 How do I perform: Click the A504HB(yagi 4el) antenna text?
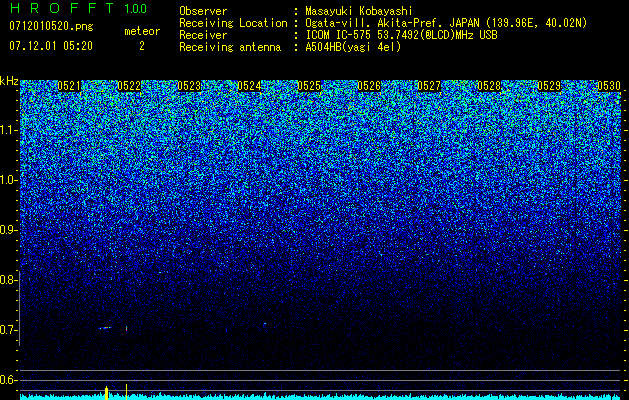point(353,47)
